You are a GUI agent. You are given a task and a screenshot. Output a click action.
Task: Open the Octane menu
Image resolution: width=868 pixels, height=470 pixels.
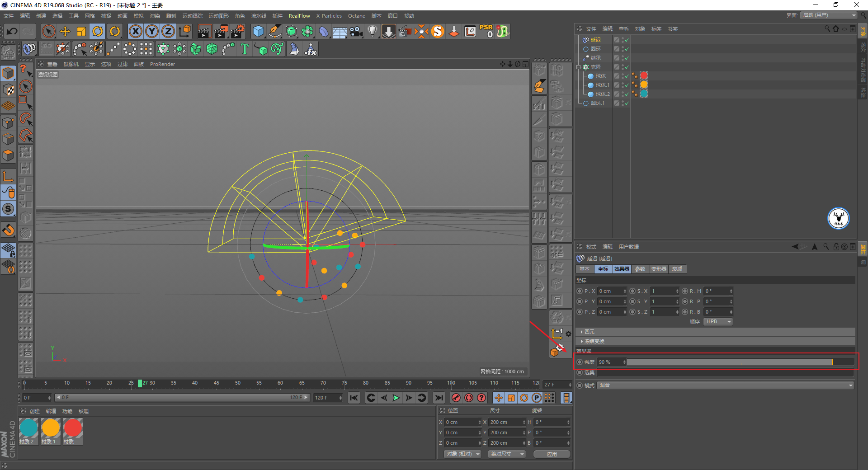(x=356, y=16)
